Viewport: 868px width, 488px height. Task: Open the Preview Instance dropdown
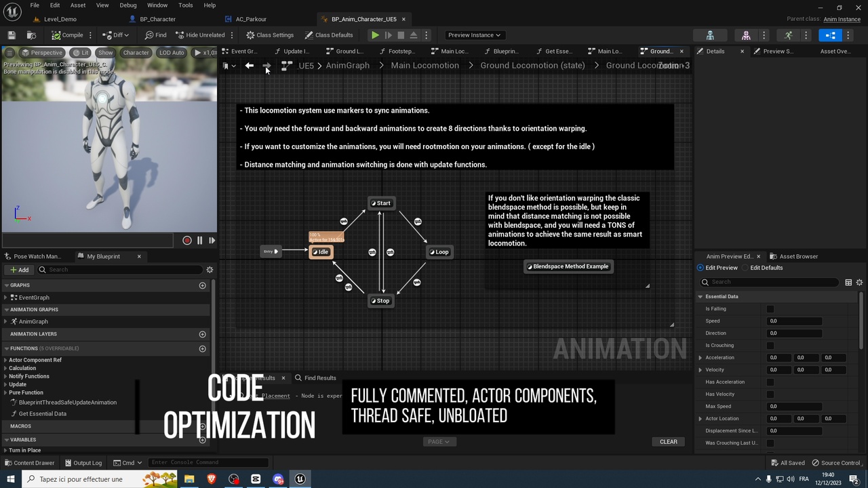[x=474, y=35]
